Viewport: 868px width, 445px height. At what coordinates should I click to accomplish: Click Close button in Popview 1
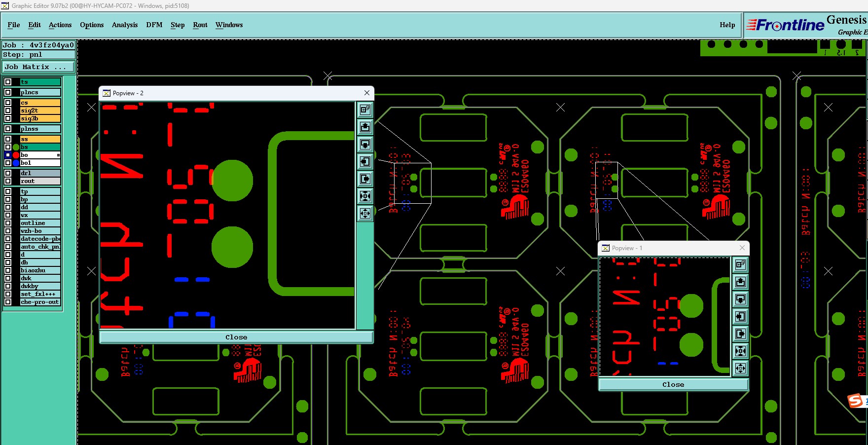(673, 384)
